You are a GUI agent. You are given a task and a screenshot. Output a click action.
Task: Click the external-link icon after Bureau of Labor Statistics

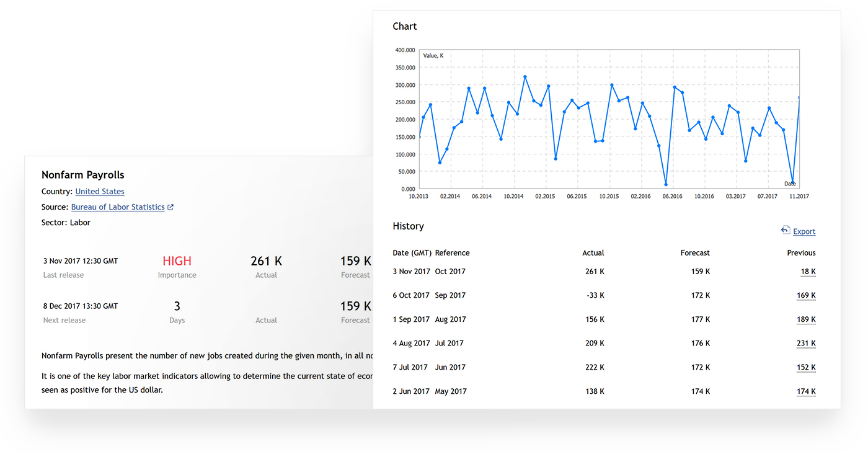click(171, 207)
